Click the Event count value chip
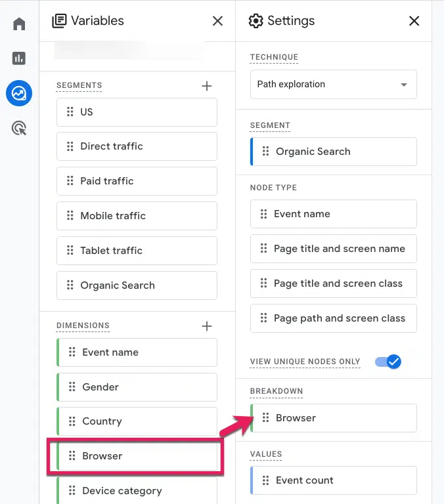The width and height of the screenshot is (444, 504). (333, 480)
